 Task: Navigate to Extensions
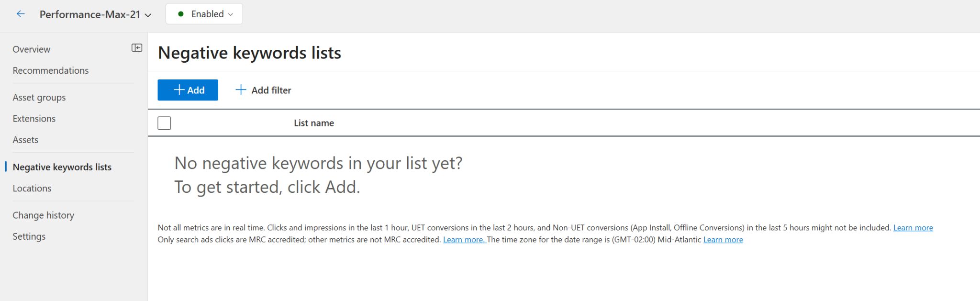(x=34, y=119)
